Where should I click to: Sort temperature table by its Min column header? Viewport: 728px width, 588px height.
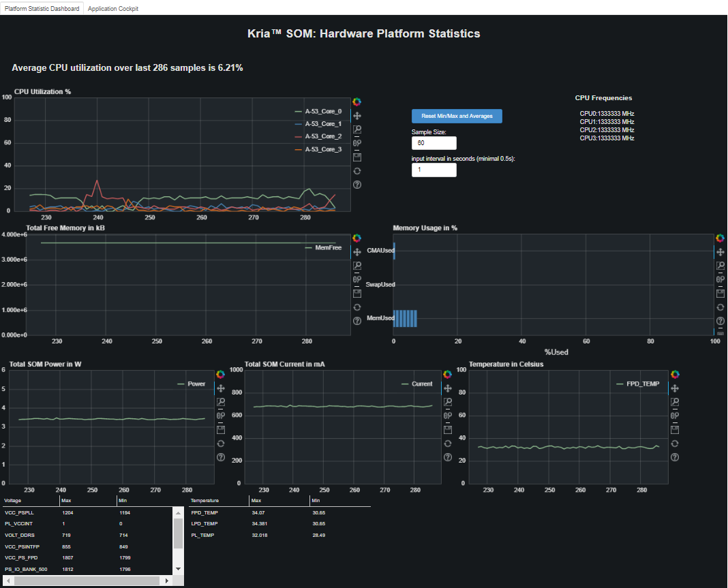point(340,501)
